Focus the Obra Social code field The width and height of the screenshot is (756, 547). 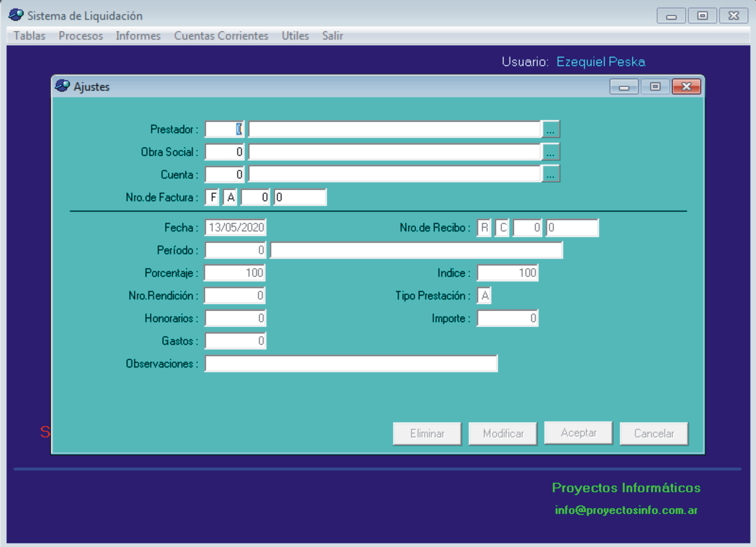click(224, 152)
